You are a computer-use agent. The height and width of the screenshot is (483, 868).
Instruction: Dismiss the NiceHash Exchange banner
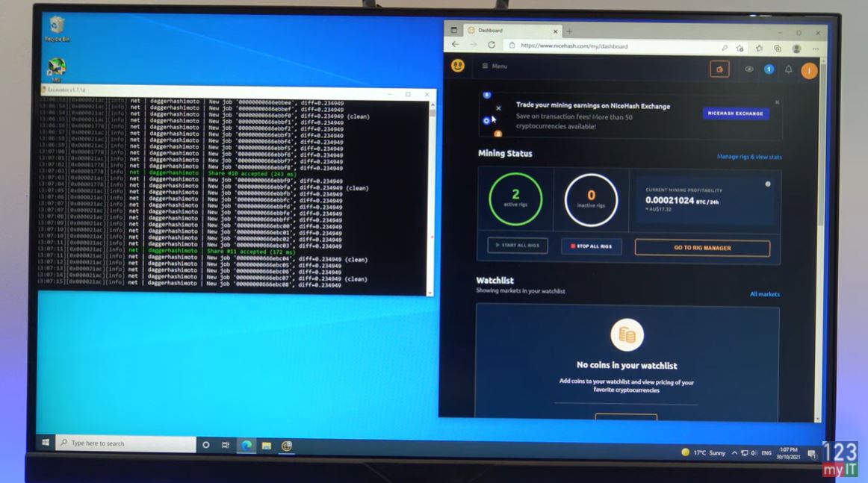777,102
